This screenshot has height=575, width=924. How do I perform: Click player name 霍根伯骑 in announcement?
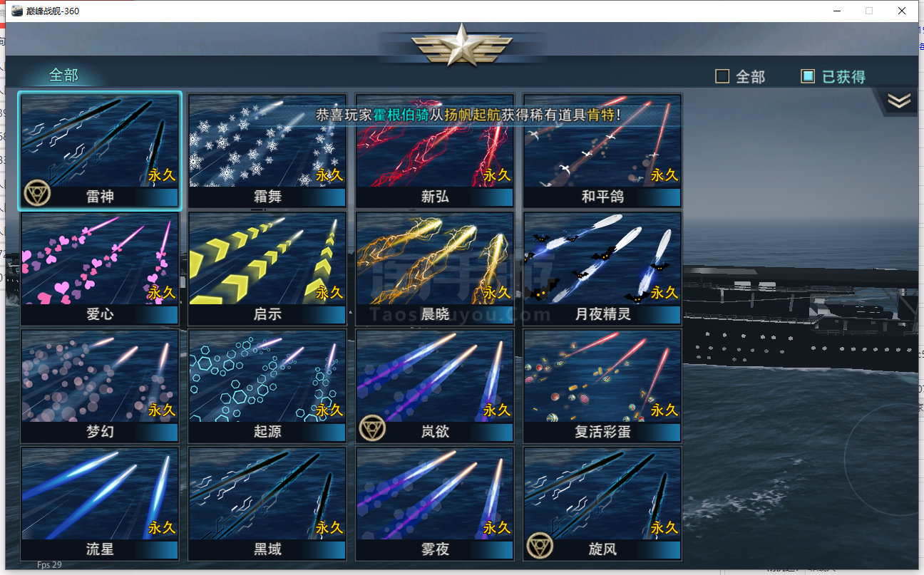(401, 115)
